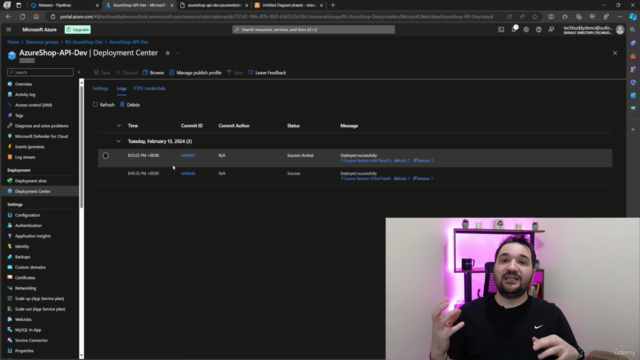Screen dimensions: 640x360
Task: Open the Edge sidebar search icon
Action: (633, 30)
